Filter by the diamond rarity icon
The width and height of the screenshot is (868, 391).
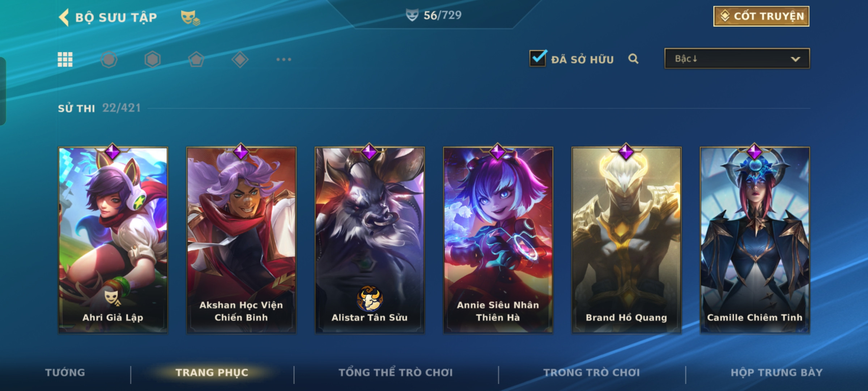click(x=240, y=59)
